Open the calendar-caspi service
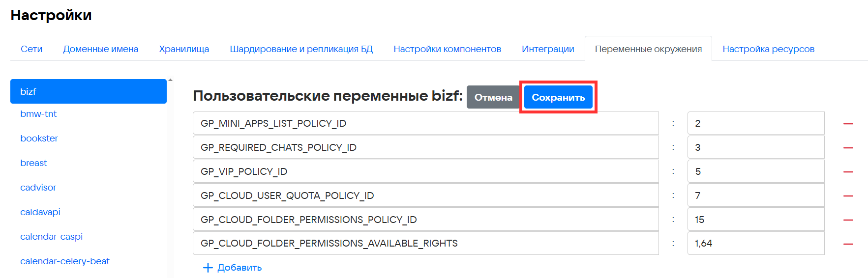Image resolution: width=868 pixels, height=278 pixels. [51, 237]
